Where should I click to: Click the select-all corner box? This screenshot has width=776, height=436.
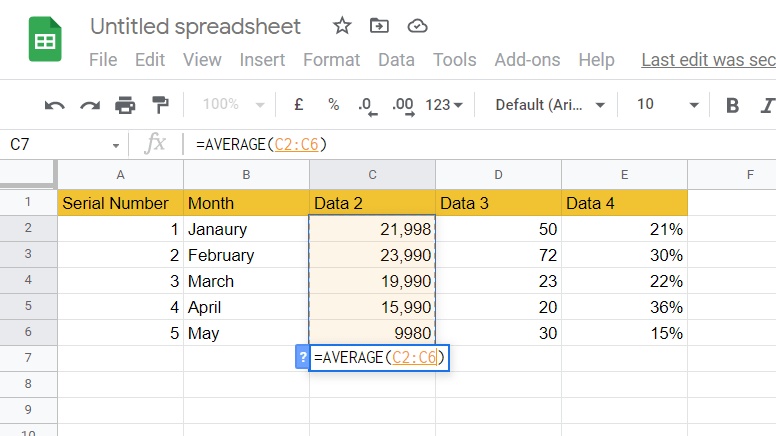[27, 173]
